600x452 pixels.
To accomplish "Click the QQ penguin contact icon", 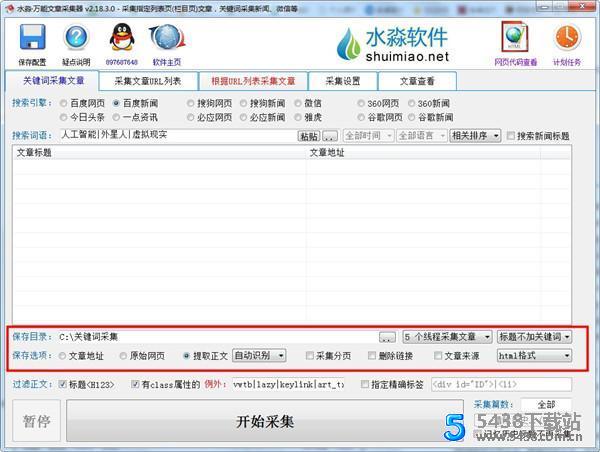I will pos(122,37).
